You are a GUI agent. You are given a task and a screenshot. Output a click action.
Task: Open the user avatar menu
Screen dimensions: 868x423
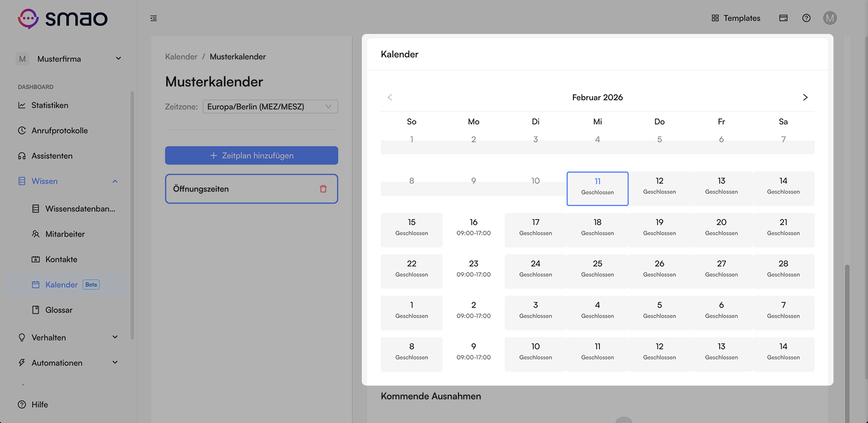(x=829, y=18)
